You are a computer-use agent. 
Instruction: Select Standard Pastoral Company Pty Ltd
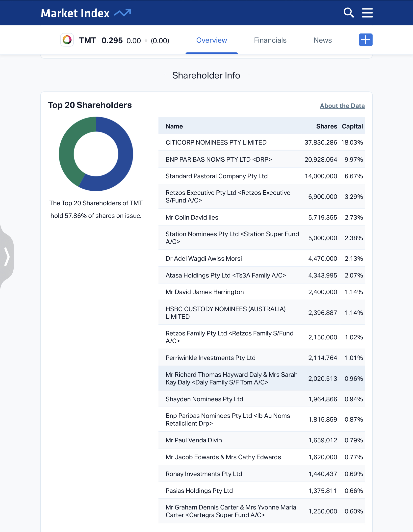click(217, 176)
